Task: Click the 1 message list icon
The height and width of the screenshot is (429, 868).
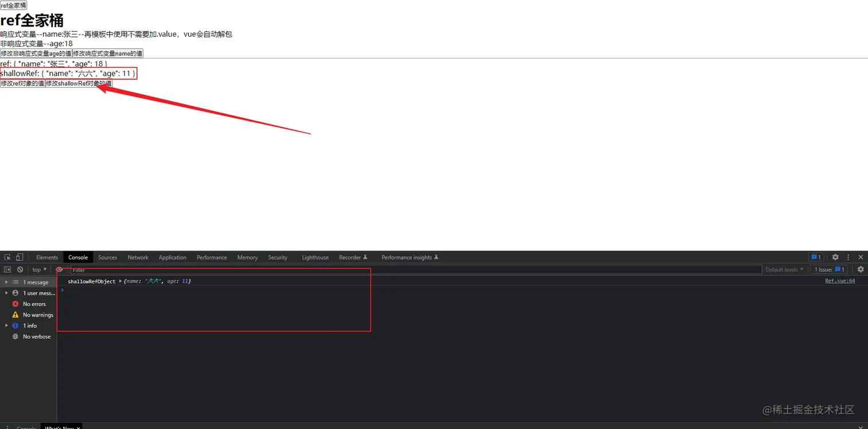Action: (15, 282)
